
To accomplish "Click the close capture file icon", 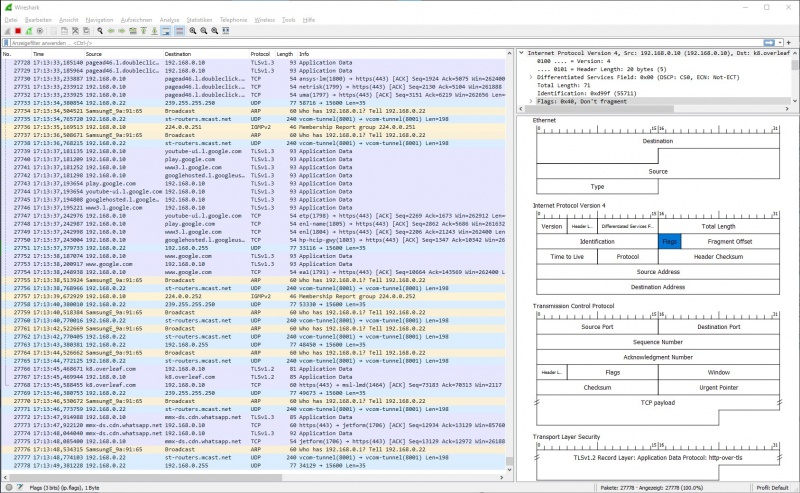I will click(75, 31).
